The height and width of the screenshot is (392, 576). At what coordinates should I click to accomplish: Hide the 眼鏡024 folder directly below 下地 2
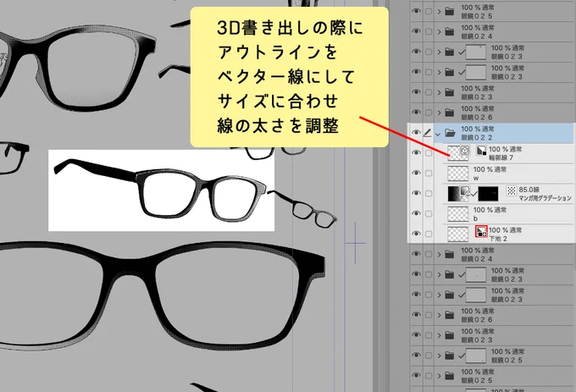tap(416, 254)
